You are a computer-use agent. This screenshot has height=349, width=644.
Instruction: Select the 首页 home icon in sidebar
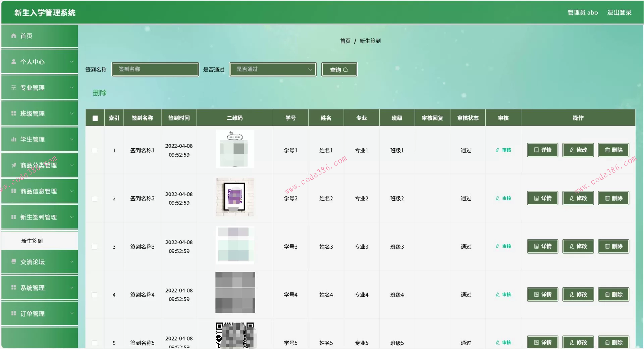13,36
